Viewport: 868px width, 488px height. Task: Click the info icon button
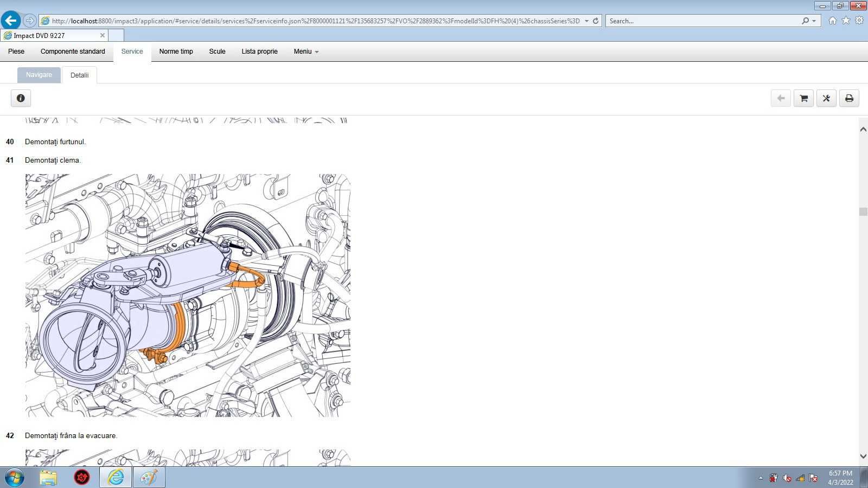click(21, 98)
